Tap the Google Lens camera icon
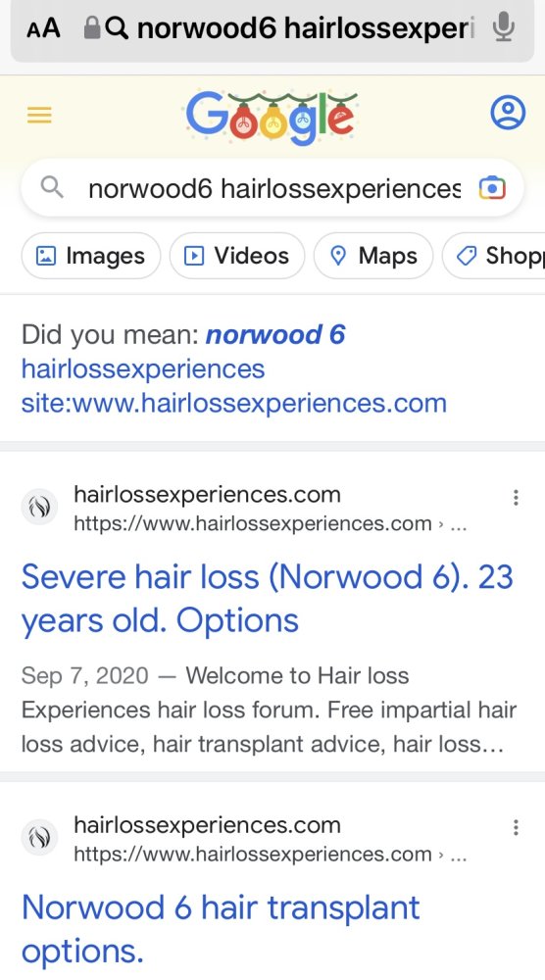The width and height of the screenshot is (545, 980). (492, 188)
